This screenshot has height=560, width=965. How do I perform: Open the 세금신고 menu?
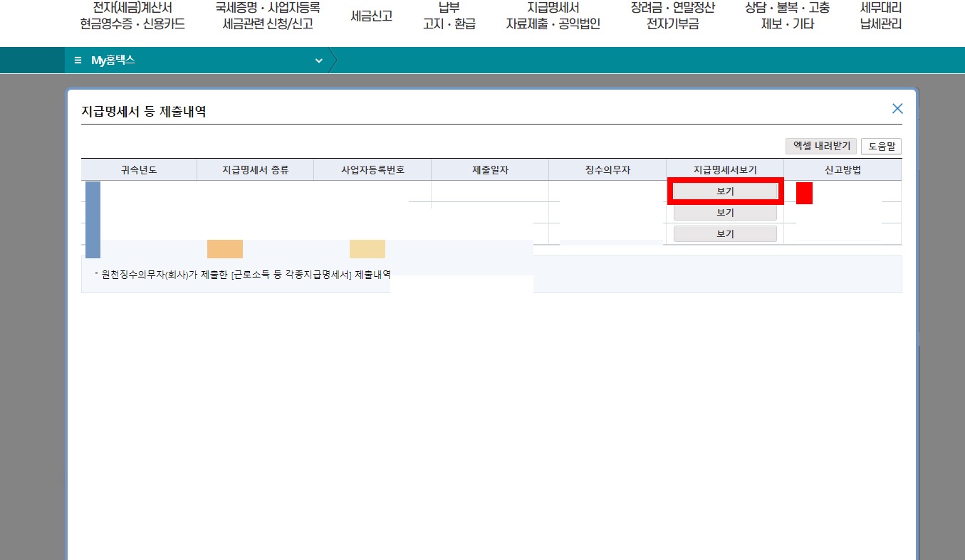pos(371,15)
